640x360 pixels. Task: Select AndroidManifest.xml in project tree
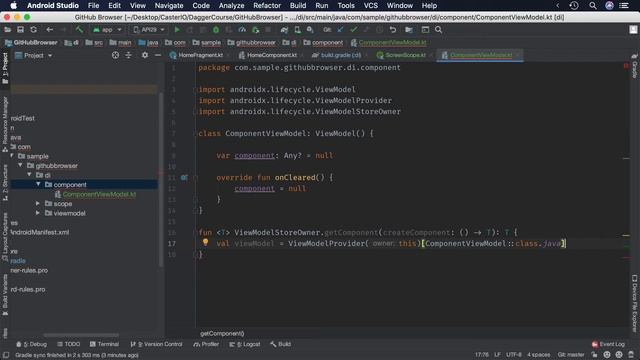(40, 232)
